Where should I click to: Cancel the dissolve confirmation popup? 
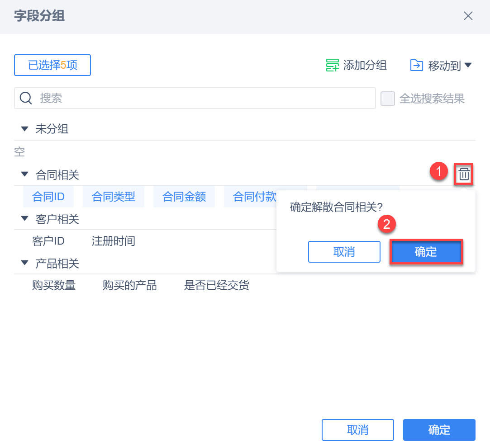pyautogui.click(x=344, y=252)
